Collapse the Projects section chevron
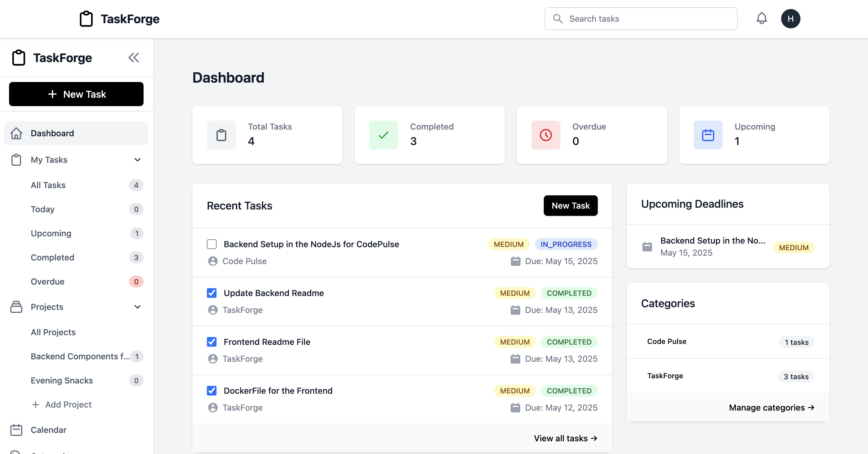 pyautogui.click(x=137, y=307)
